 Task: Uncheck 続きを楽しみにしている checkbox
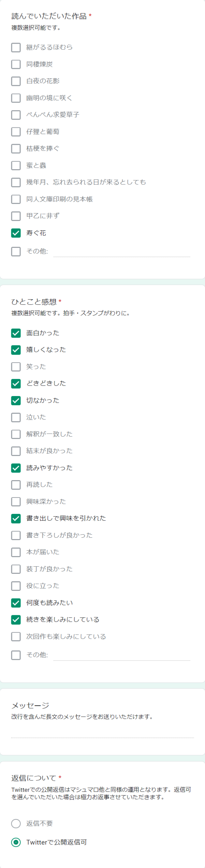(16, 620)
